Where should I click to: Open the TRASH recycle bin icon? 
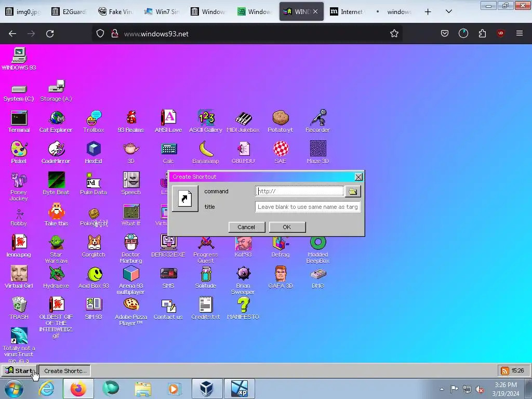coord(19,308)
